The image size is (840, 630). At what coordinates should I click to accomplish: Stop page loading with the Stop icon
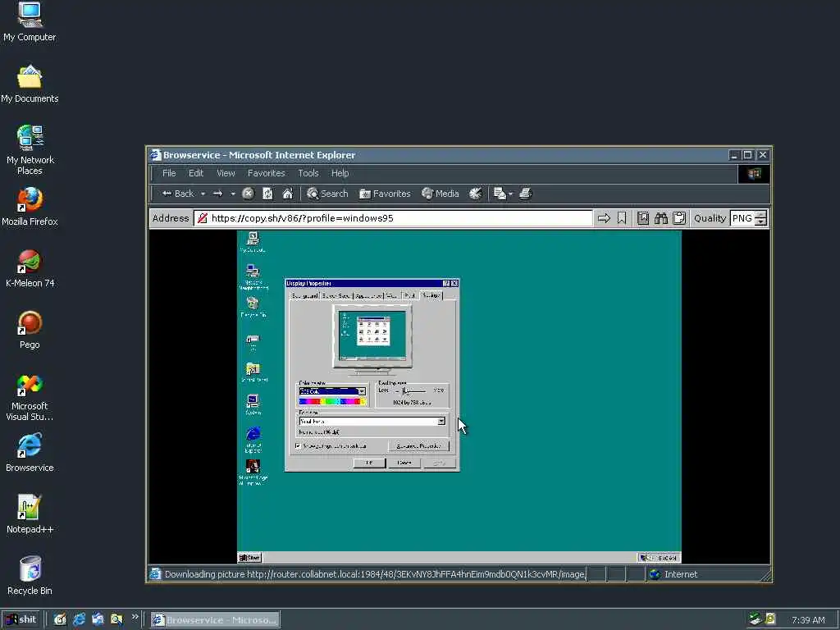tap(248, 194)
